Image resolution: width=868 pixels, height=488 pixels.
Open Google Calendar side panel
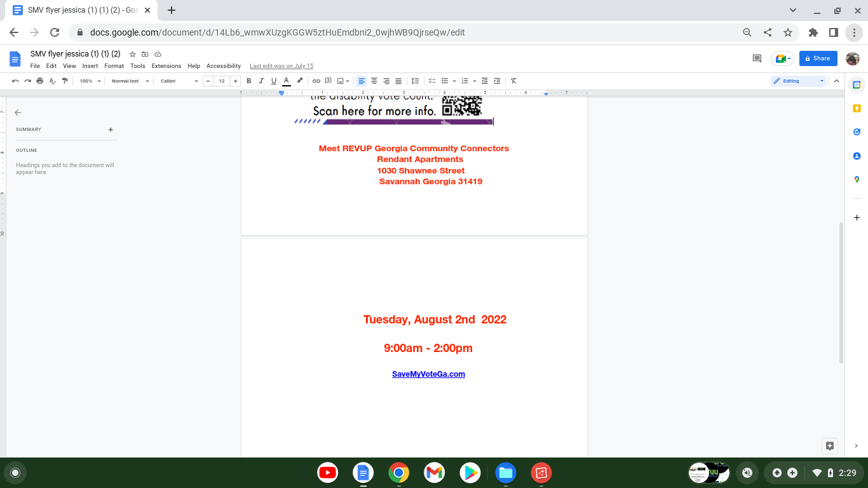[x=857, y=85]
